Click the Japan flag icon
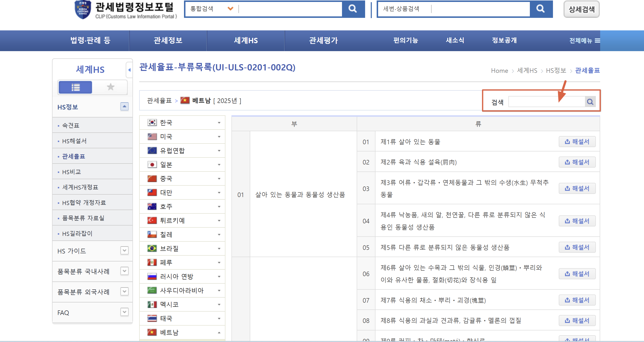The height and width of the screenshot is (342, 644). [x=152, y=164]
